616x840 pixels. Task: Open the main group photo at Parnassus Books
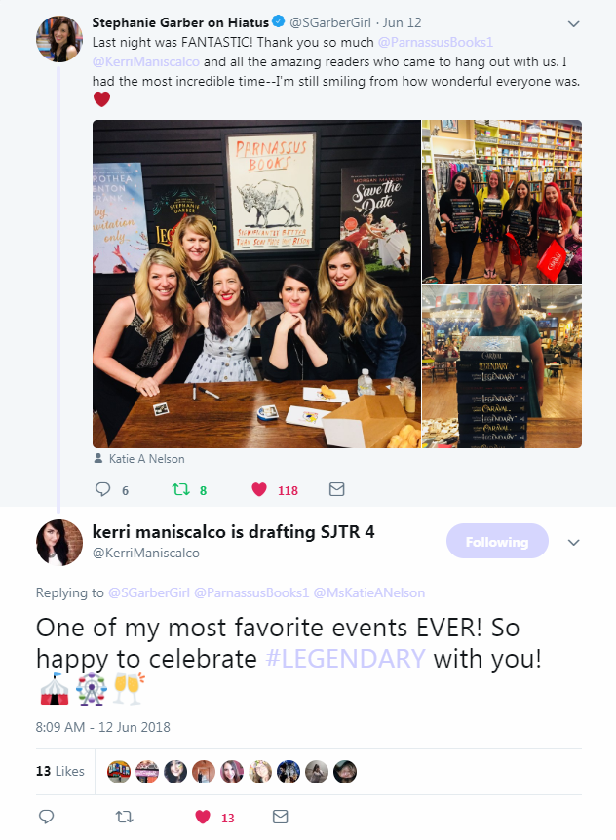click(x=256, y=284)
